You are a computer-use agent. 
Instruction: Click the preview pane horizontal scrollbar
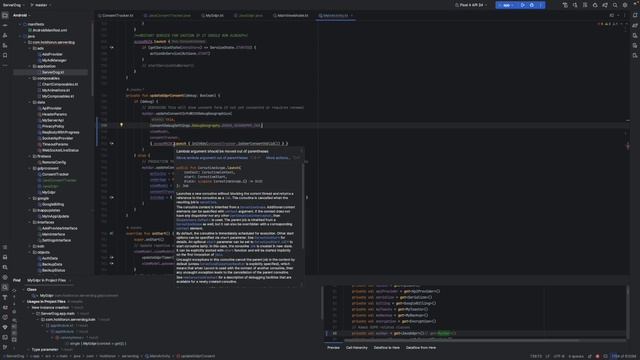click(x=461, y=340)
